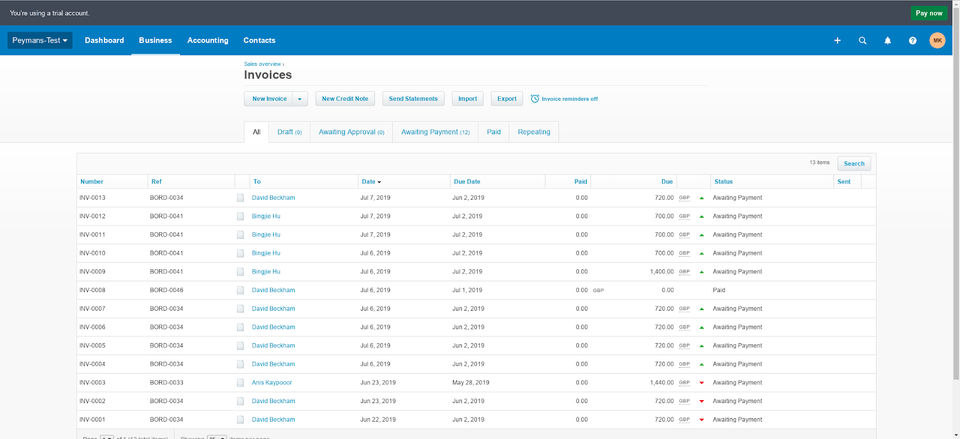Click red arrow on INV-0002 row
This screenshot has width=960, height=439.
(x=702, y=401)
